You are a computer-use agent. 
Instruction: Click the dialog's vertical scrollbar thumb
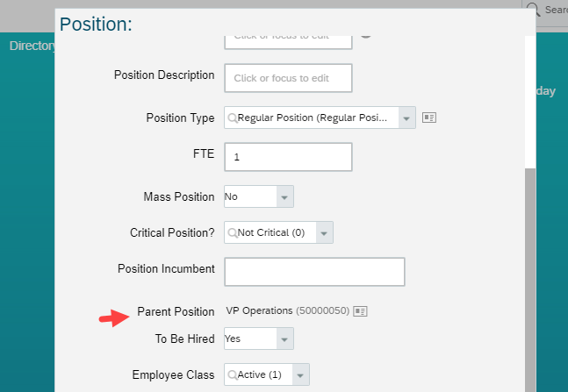pos(530,280)
